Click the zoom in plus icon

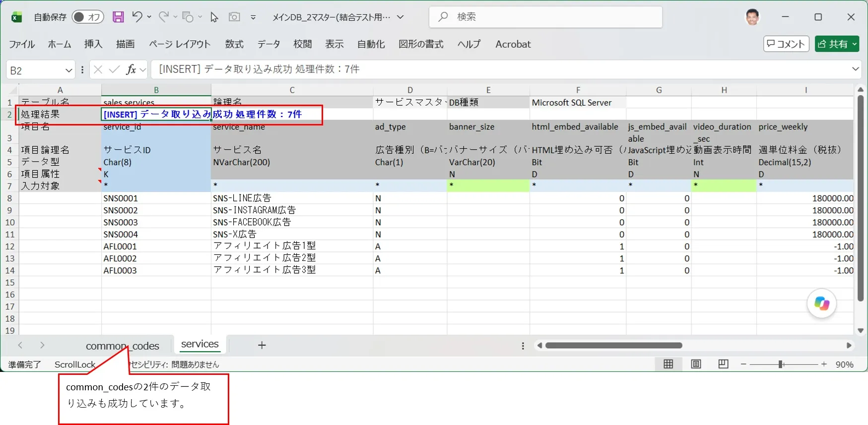pos(824,364)
